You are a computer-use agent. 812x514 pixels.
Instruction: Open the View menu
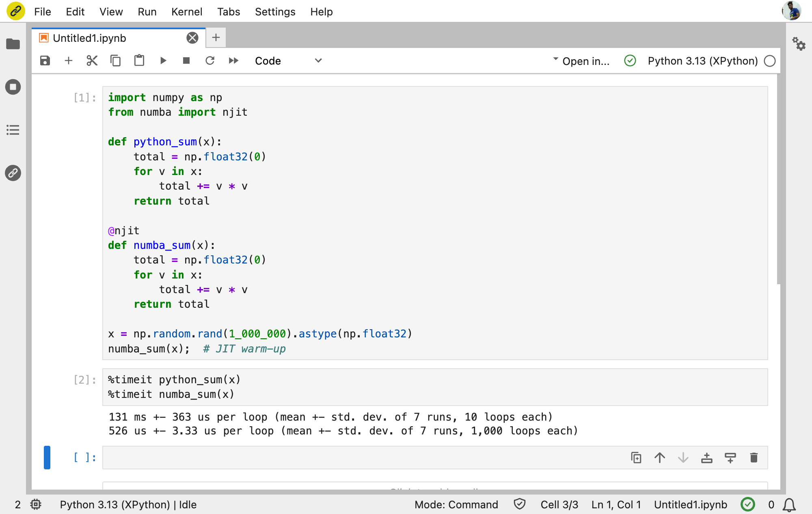coord(111,12)
